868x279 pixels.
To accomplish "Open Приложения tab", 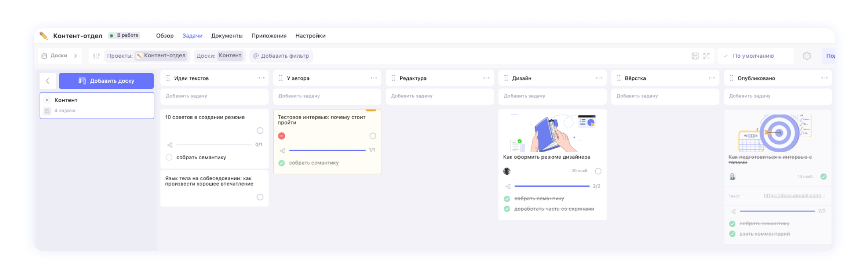I will click(x=269, y=36).
